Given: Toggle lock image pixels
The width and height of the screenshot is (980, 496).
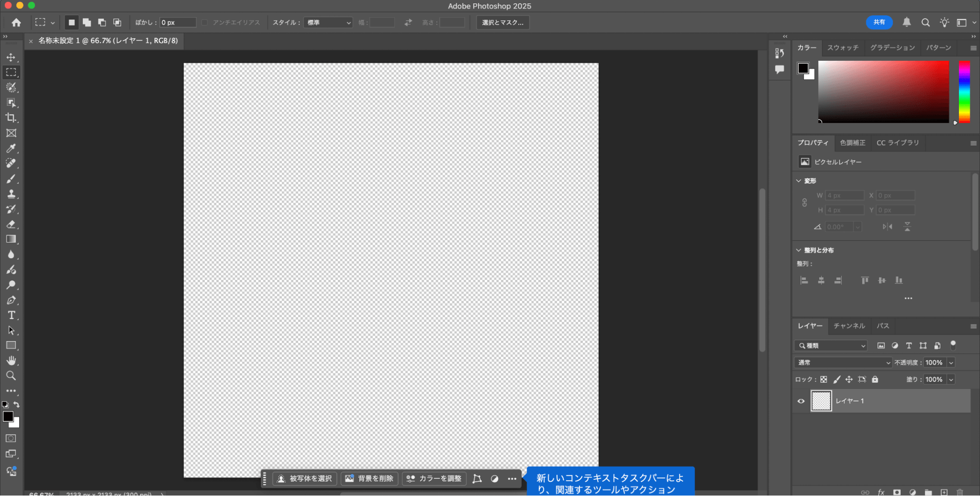Looking at the screenshot, I should point(837,379).
